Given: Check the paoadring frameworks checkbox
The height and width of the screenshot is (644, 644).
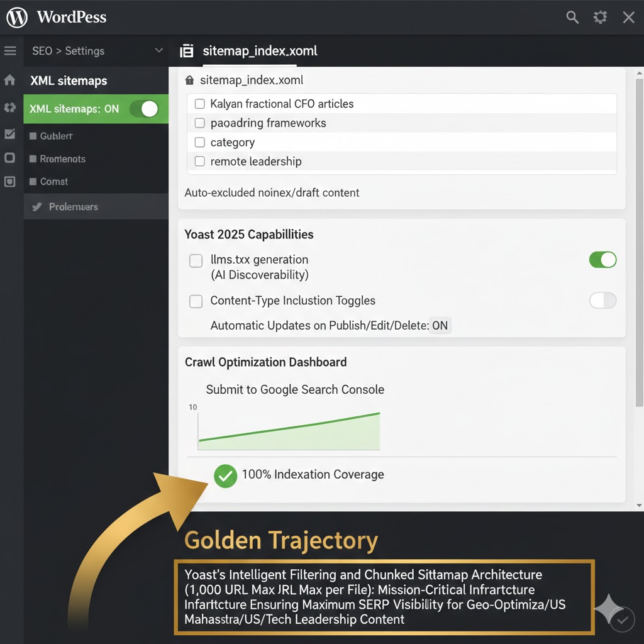Looking at the screenshot, I should (199, 123).
